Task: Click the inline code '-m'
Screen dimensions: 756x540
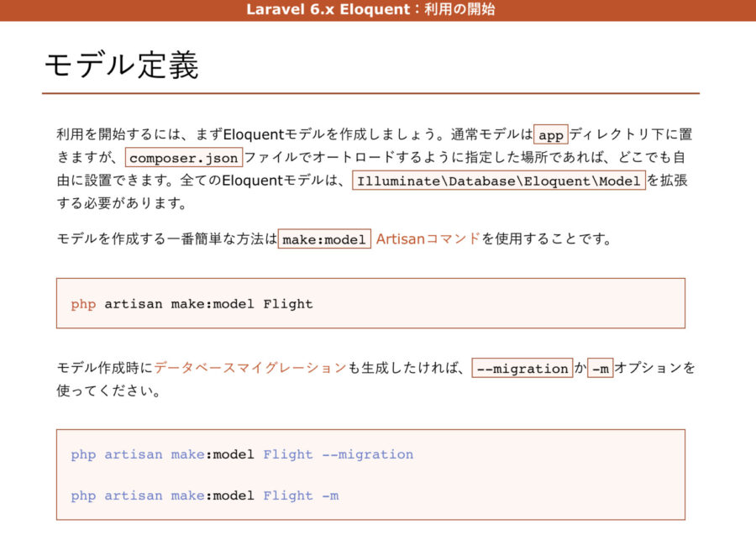Action: (x=601, y=368)
